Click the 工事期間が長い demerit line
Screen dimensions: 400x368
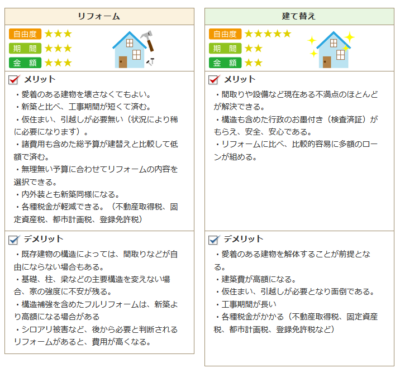[246, 304]
